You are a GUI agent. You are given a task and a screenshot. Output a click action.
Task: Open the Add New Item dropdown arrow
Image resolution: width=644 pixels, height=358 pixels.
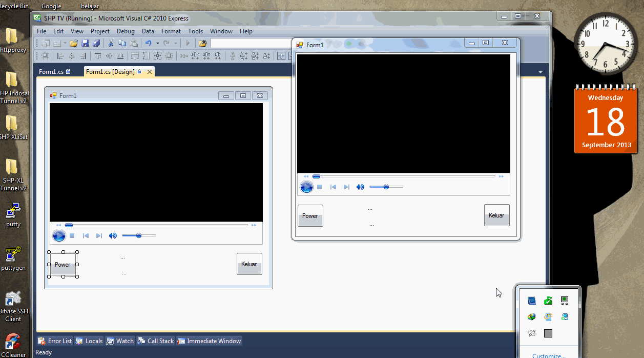click(x=65, y=44)
